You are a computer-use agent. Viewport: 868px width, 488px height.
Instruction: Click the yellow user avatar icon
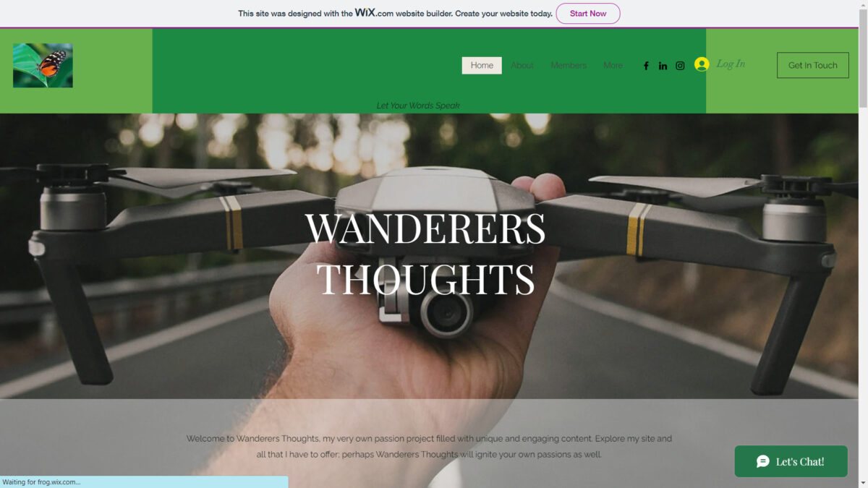tap(702, 64)
